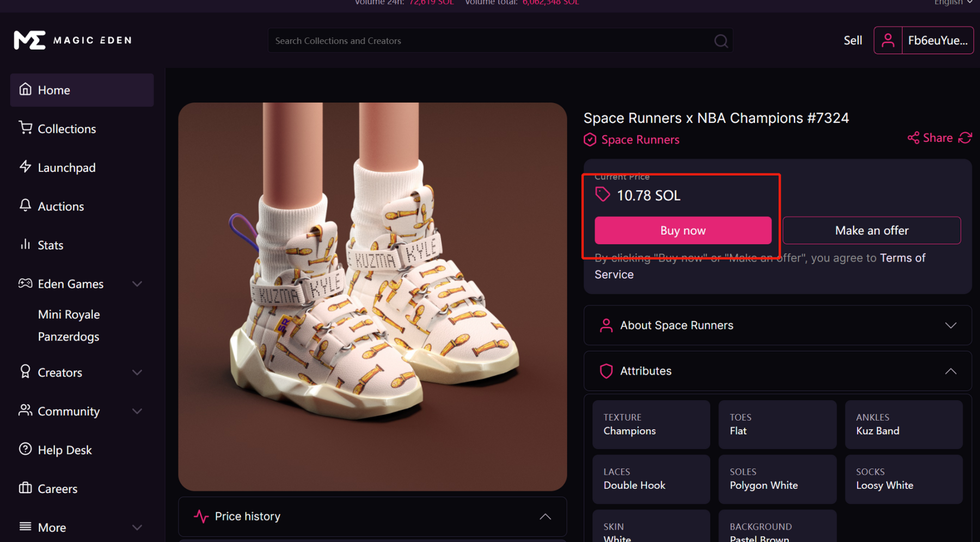This screenshot has width=980, height=542.
Task: Expand the Eden Games submenu
Action: [x=137, y=284]
